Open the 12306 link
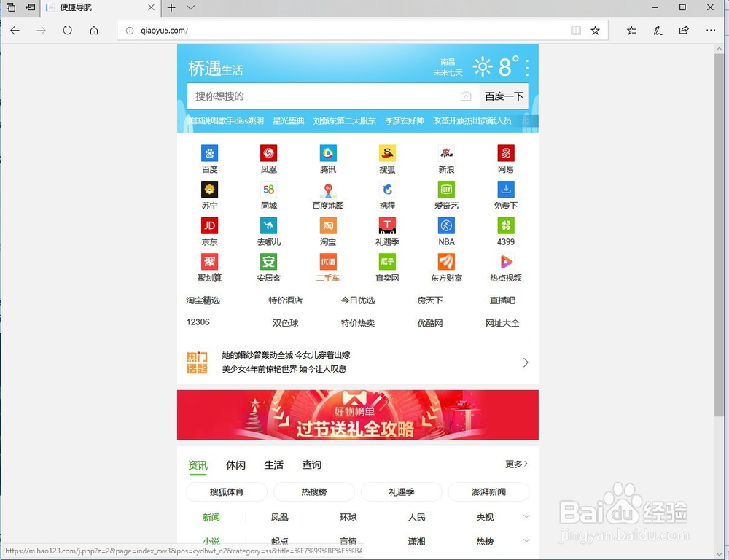Image resolution: width=729 pixels, height=560 pixels. [x=198, y=322]
